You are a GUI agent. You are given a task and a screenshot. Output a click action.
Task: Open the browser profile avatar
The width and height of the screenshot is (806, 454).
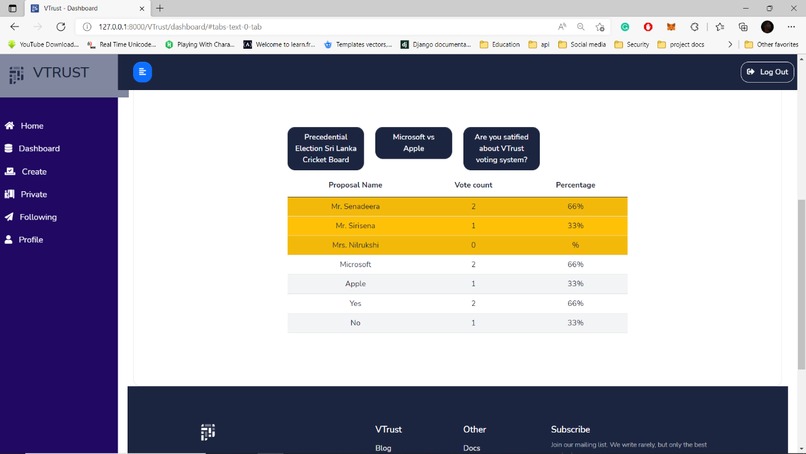(767, 27)
